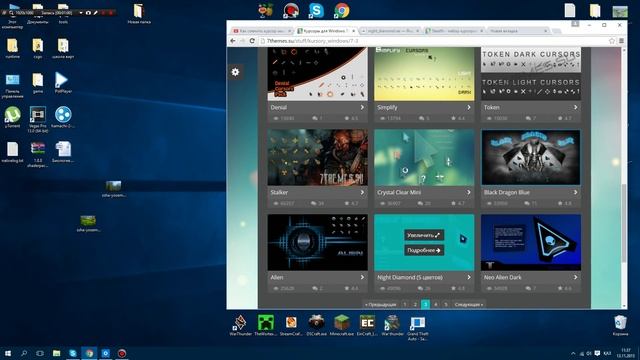The image size is (640, 360).
Task: Jump to pagination page 4
Action: coord(436,304)
